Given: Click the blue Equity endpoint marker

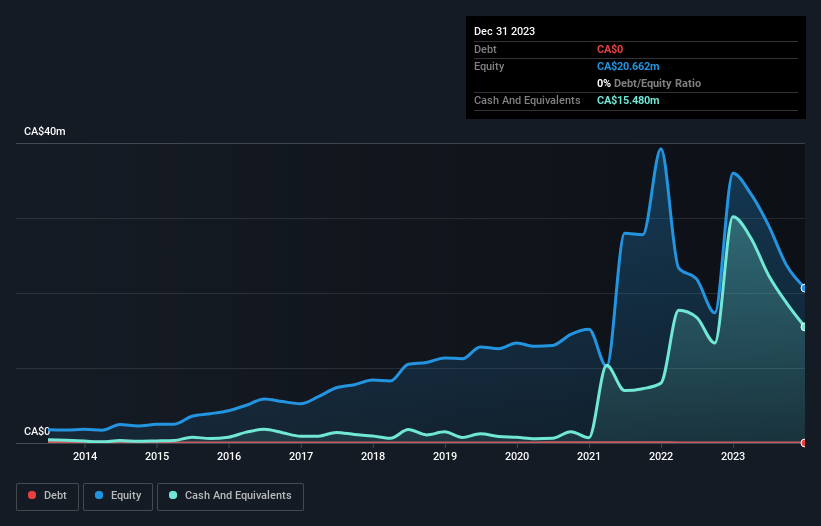Looking at the screenshot, I should 804,288.
